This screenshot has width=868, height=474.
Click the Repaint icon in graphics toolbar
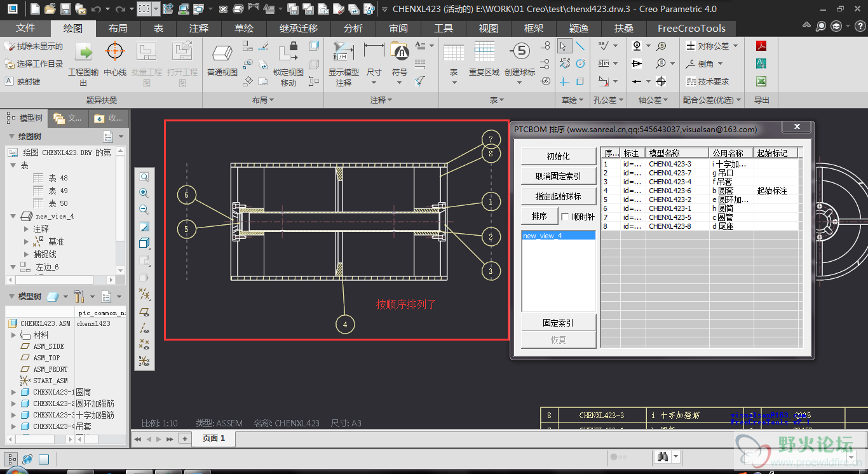(144, 227)
